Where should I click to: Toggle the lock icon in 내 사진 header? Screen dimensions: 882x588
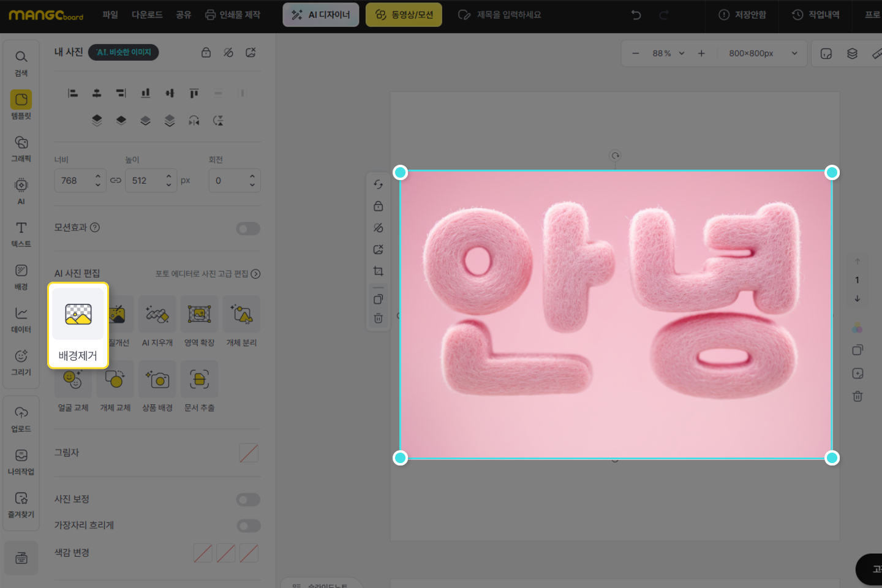tap(206, 53)
